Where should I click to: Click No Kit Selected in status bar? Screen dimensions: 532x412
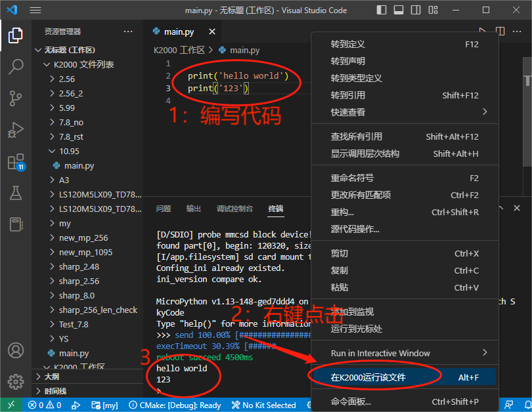pos(263,405)
